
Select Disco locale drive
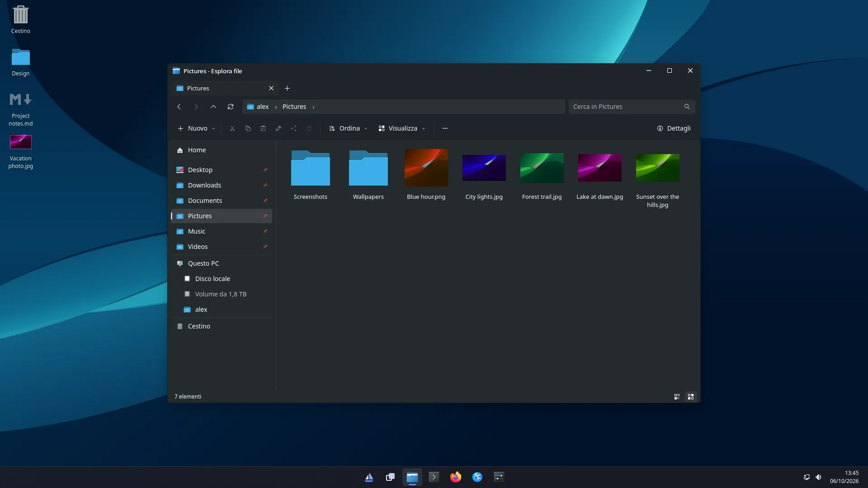222,279
